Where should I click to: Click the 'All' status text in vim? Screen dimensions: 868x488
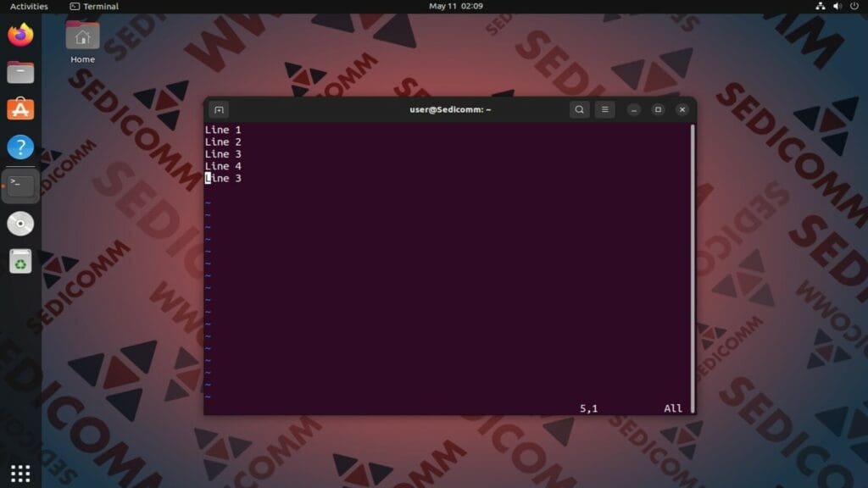pyautogui.click(x=672, y=408)
